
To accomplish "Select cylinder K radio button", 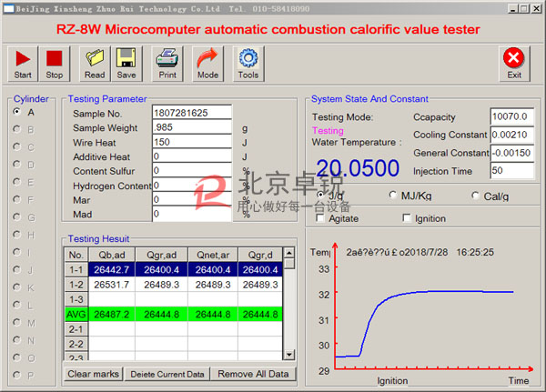I will click(x=16, y=287).
